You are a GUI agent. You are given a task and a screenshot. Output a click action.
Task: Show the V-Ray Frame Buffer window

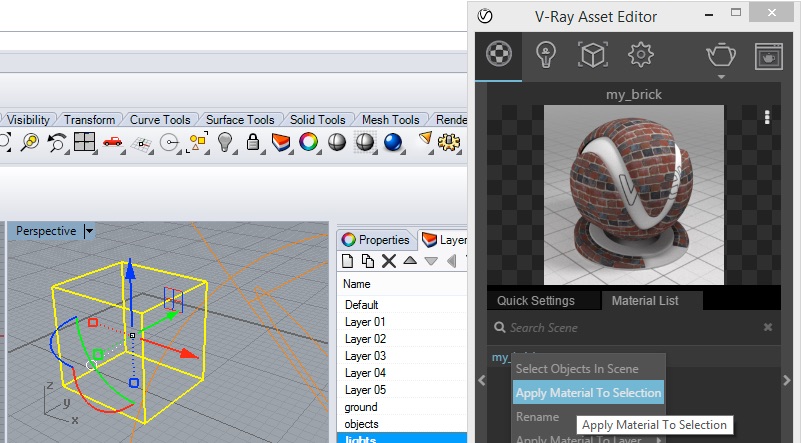pos(769,56)
